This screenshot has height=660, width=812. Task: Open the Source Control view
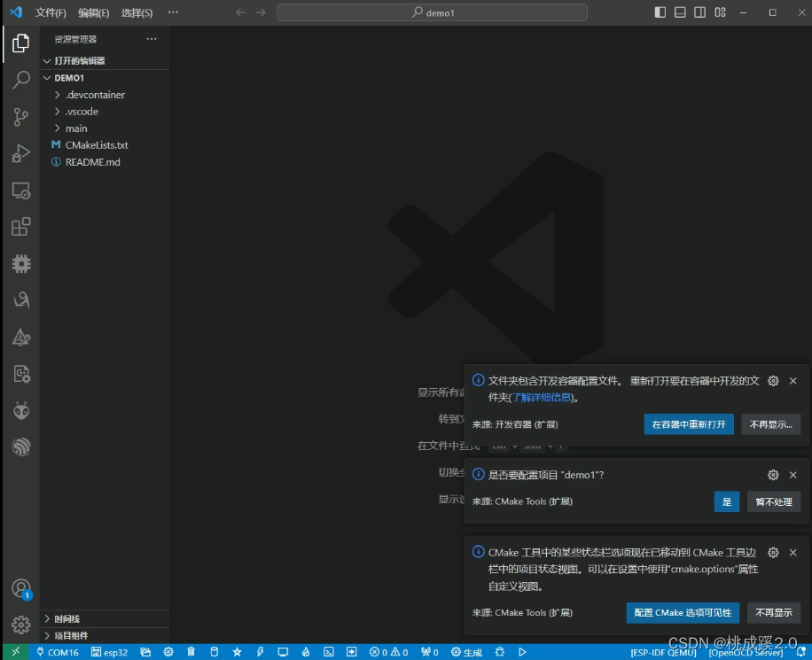(x=20, y=117)
